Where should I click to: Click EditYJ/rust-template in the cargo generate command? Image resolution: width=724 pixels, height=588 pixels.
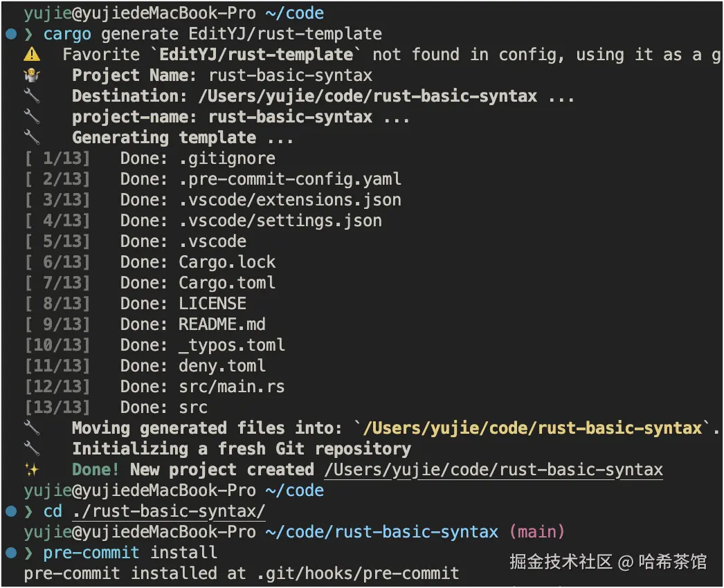284,34
